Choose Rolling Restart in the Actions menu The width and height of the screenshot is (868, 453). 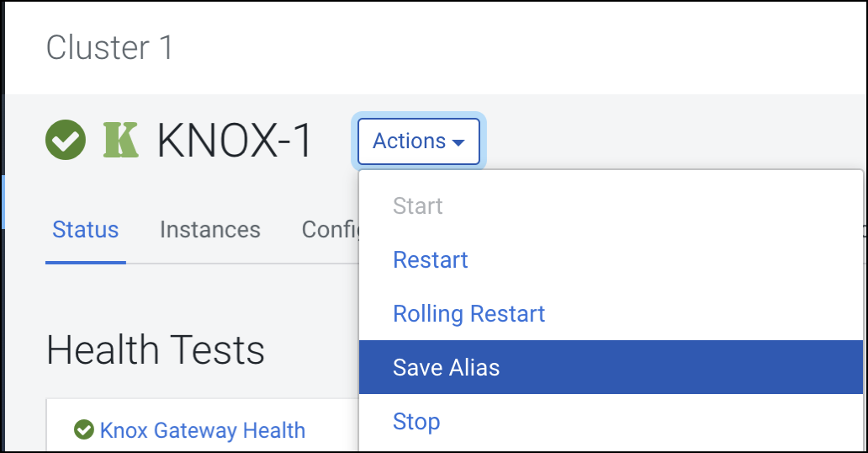[x=468, y=314]
